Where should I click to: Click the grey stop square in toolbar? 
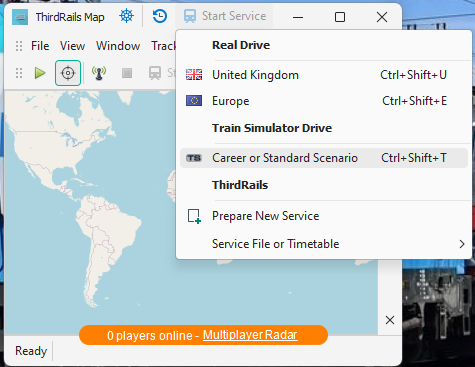point(127,73)
